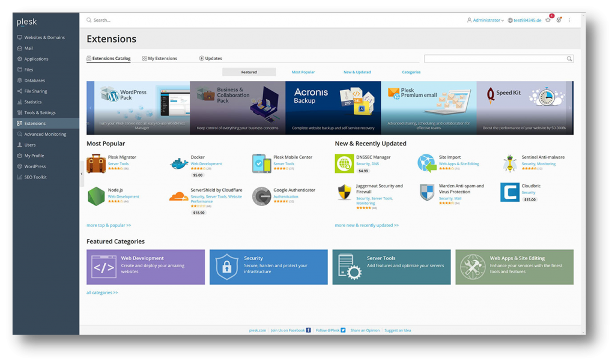Click the Plesk Migrator suitcase icon
Screen dimensions: 615x364
pyautogui.click(x=96, y=163)
